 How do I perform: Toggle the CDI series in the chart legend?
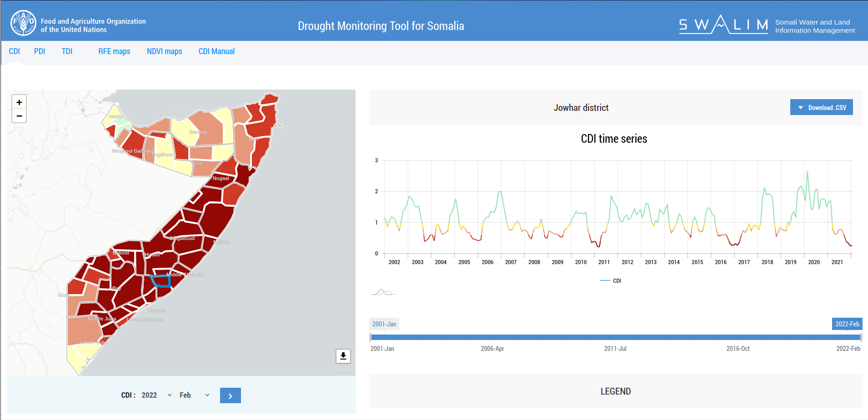(611, 280)
